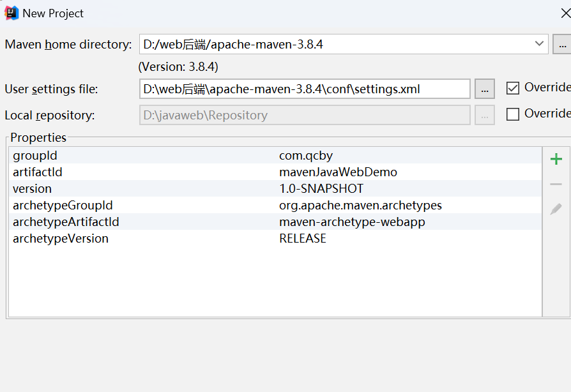The image size is (571, 392).
Task: Enable Override for Local repository
Action: [x=513, y=114]
